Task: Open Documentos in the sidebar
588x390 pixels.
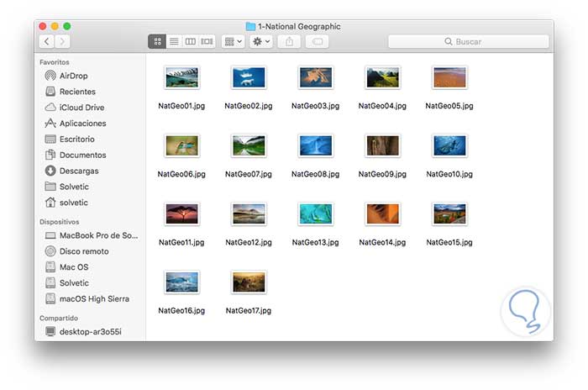Action: [90, 155]
